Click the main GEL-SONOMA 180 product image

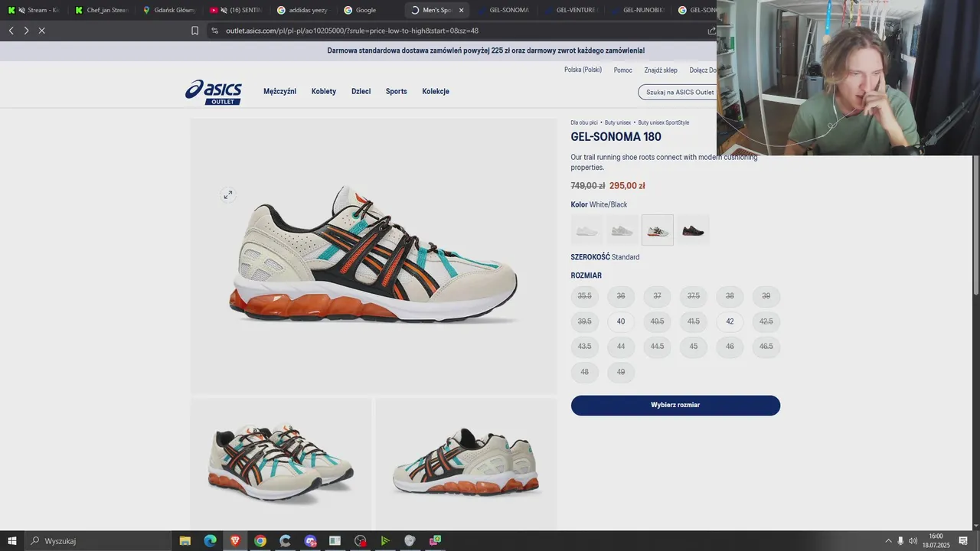[x=374, y=256]
